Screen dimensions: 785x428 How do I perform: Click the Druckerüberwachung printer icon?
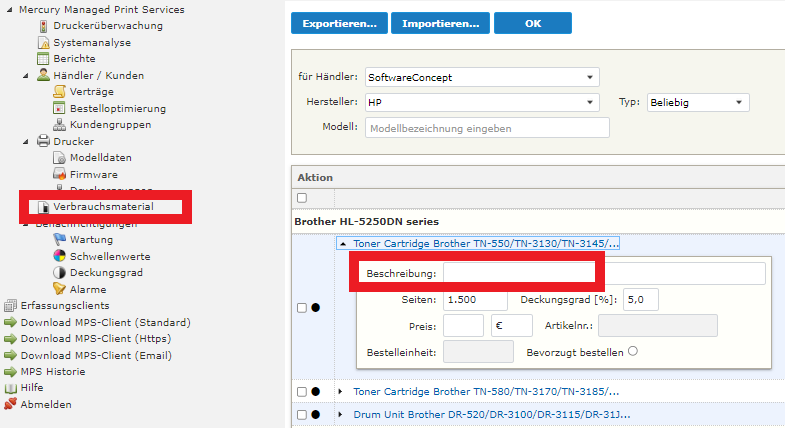pos(44,26)
